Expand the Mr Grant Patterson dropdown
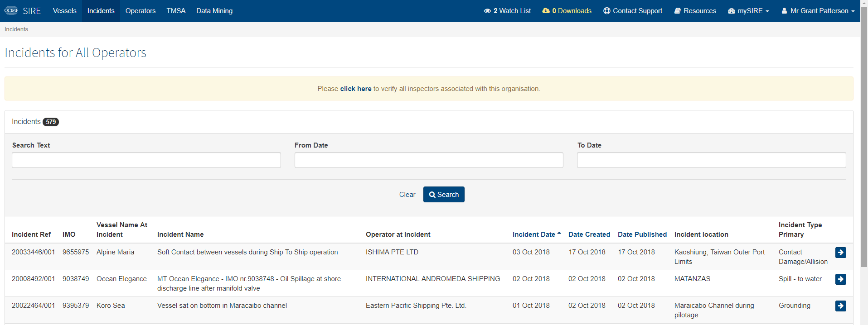 click(818, 11)
